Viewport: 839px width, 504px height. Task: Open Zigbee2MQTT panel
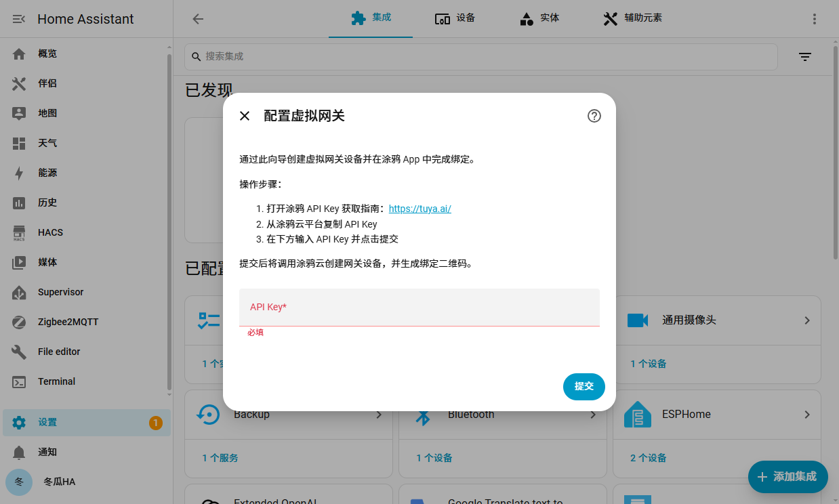tap(85, 322)
